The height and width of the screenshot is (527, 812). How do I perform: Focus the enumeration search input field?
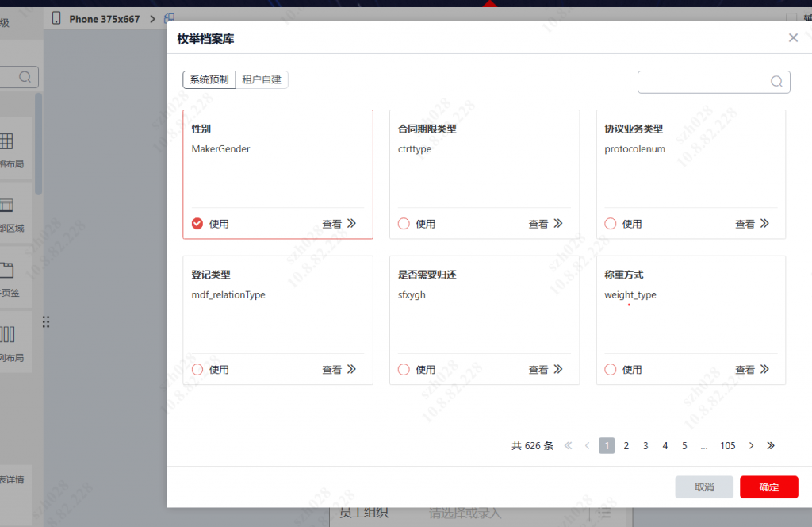coord(702,82)
